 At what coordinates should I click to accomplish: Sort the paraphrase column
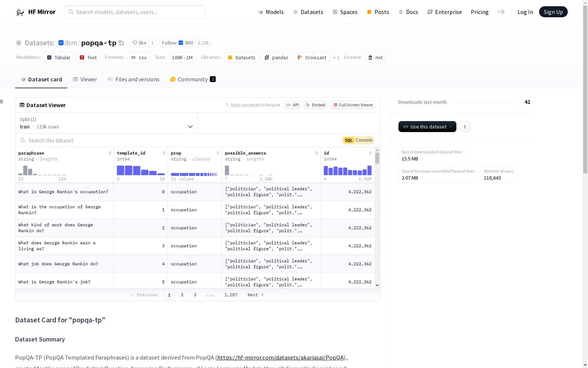coord(110,153)
